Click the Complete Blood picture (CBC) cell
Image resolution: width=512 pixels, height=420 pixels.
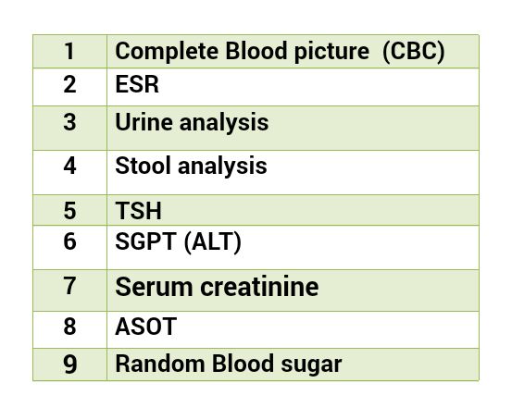(293, 52)
